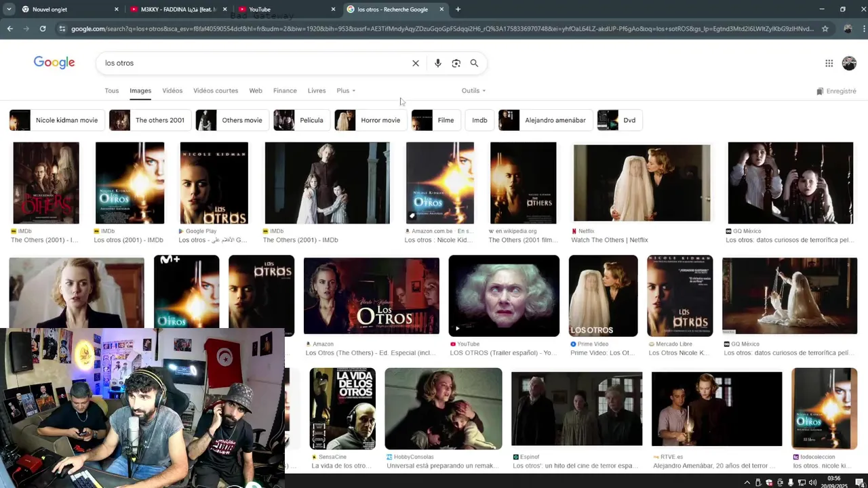Open La vida de los otros SensaCine link
The height and width of the screenshot is (488, 868).
tap(342, 466)
